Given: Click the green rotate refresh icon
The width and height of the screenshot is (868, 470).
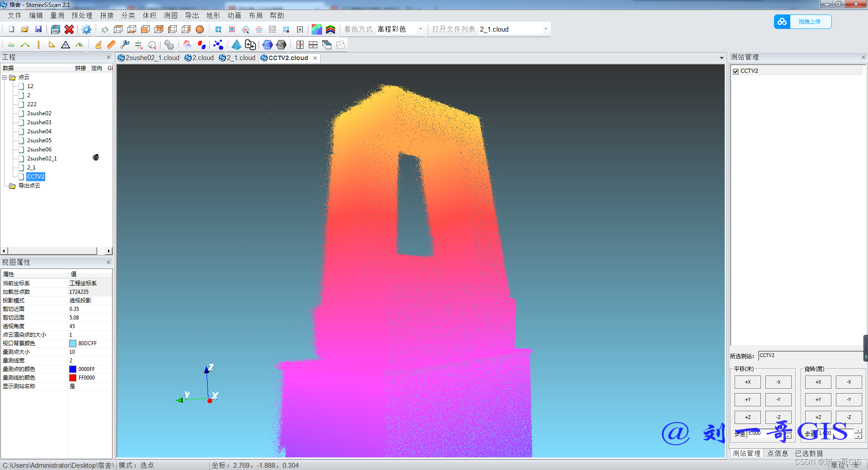Looking at the screenshot, I should click(x=105, y=29).
